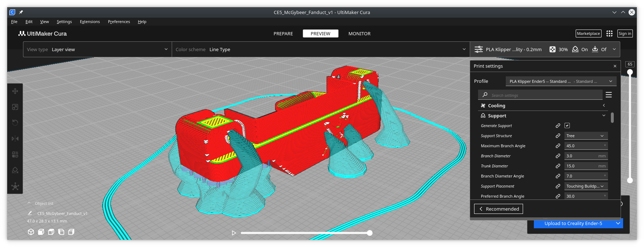Open the Support Blocker tool
Screen dimensions: 644x247
15,170
